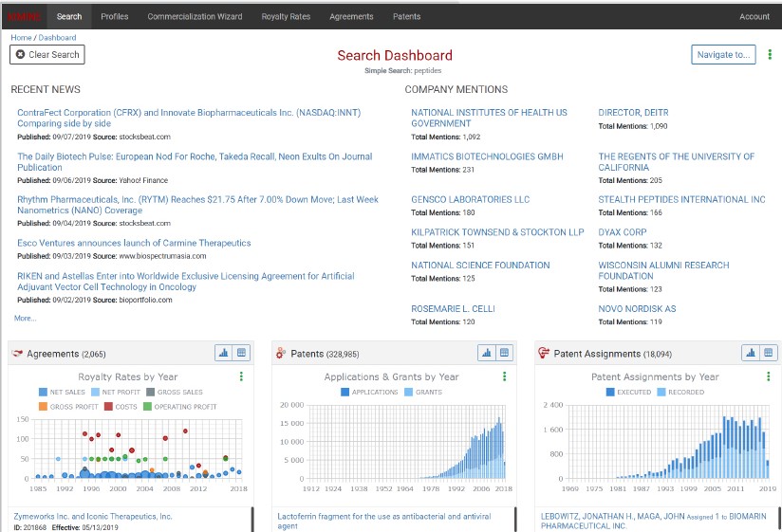
Task: Open ContraFect Corporation news article
Action: [189, 118]
